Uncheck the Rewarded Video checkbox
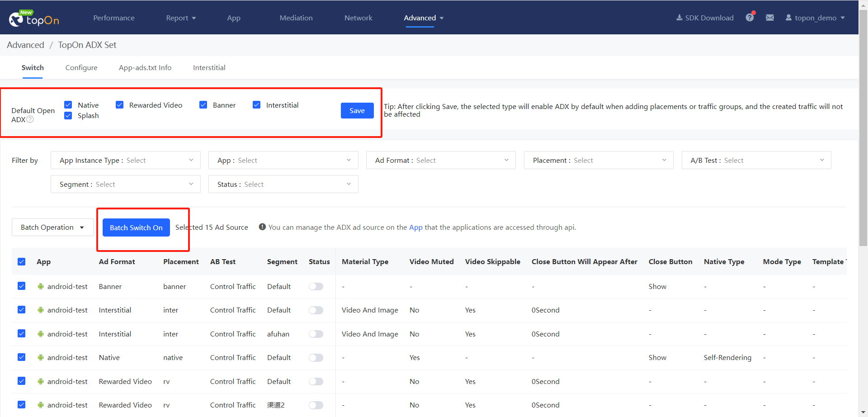This screenshot has height=417, width=868. (120, 105)
